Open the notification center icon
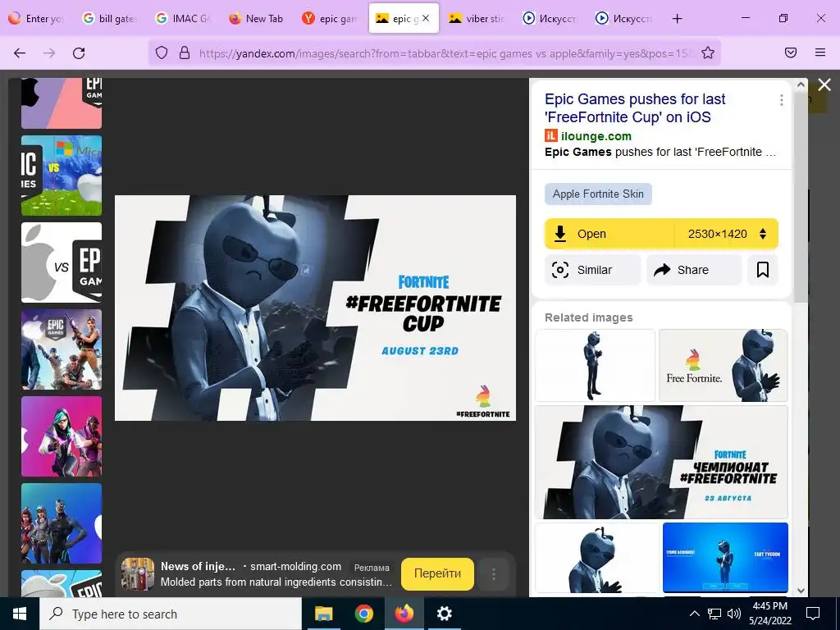The height and width of the screenshot is (630, 840). point(813,614)
